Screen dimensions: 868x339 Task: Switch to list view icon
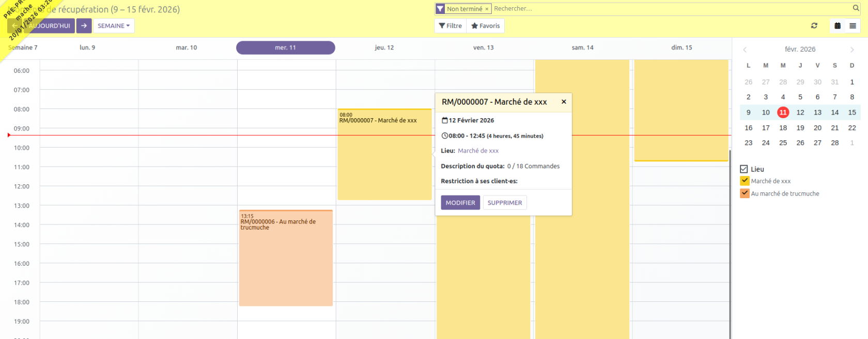point(853,26)
